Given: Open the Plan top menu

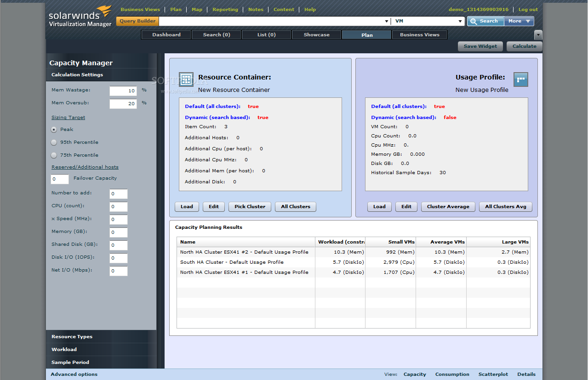Looking at the screenshot, I should click(176, 10).
